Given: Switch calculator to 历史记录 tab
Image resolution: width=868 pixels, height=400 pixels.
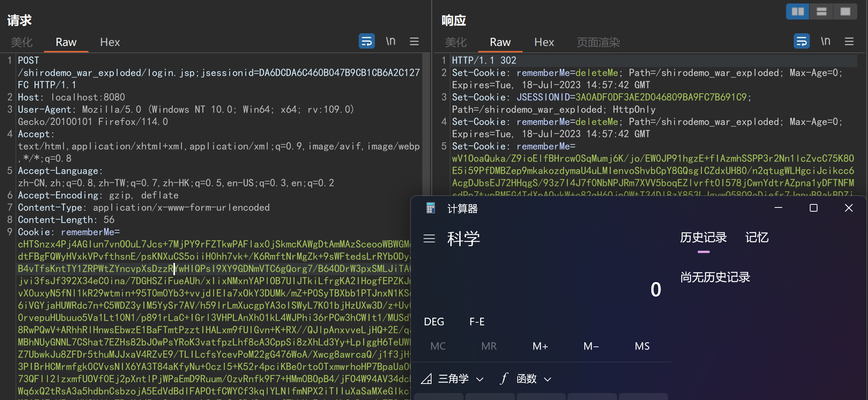Looking at the screenshot, I should (x=703, y=237).
